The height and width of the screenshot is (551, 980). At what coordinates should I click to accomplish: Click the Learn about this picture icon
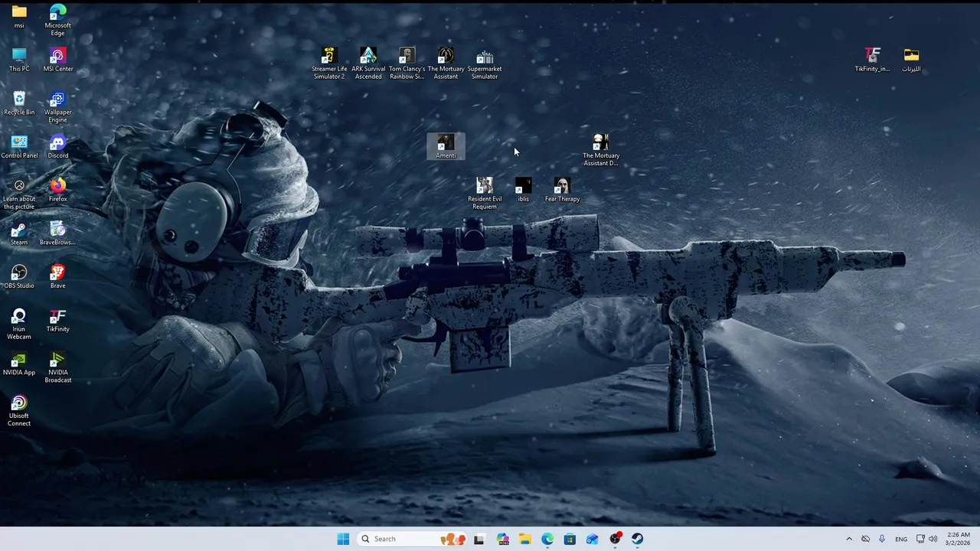(x=19, y=194)
